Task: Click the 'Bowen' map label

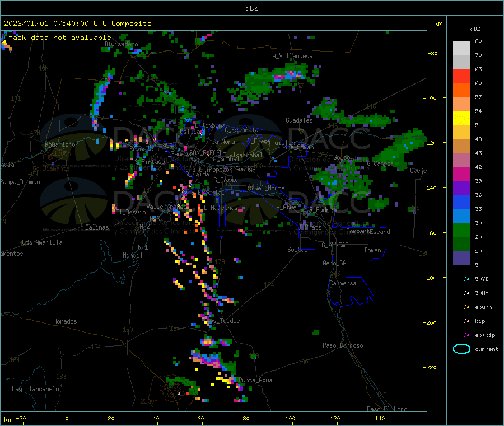Action: tap(373, 250)
